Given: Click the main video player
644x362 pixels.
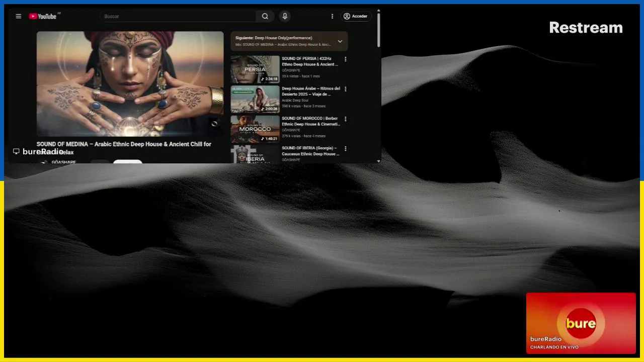Looking at the screenshot, I should tap(130, 84).
